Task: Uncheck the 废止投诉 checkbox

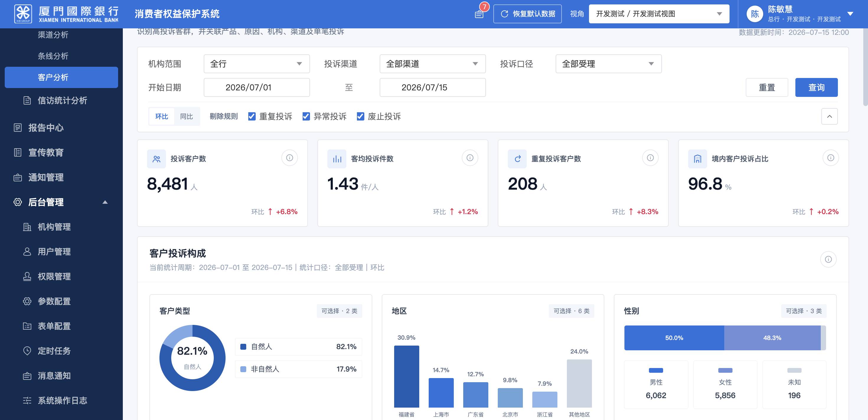Action: (x=360, y=116)
